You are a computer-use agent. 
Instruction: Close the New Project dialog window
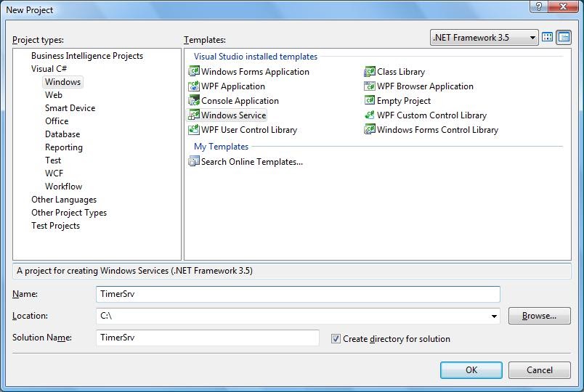point(563,7)
